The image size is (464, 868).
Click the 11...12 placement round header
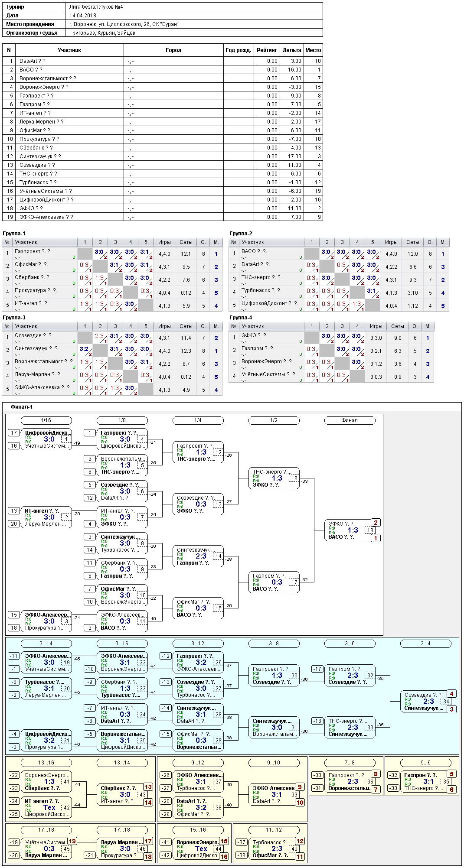(274, 830)
